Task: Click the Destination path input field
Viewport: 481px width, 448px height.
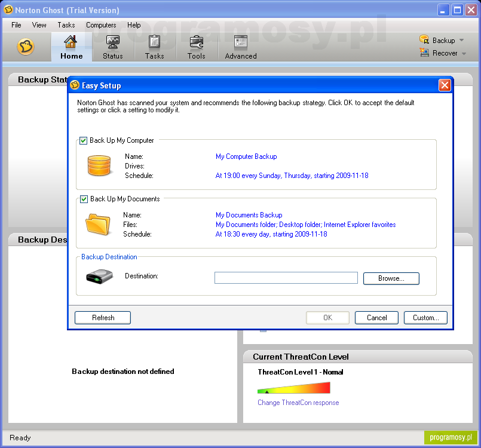Action: pyautogui.click(x=286, y=278)
